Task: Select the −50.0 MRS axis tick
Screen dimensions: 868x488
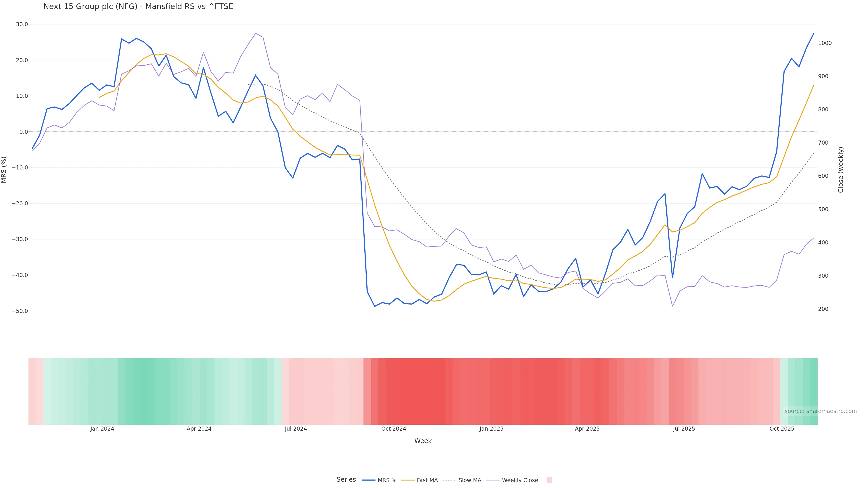Action: click(x=20, y=311)
